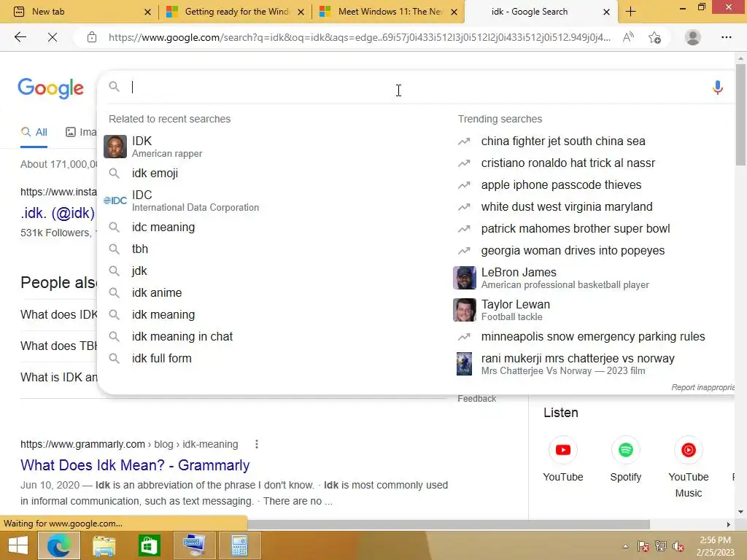Open the browser profile avatar
Viewport: 747px width, 560px height.
(693, 37)
